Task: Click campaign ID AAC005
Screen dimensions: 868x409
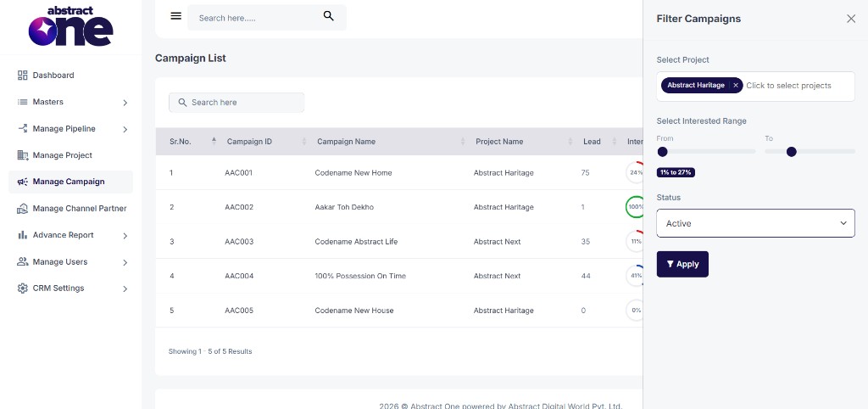Action: [x=239, y=311]
